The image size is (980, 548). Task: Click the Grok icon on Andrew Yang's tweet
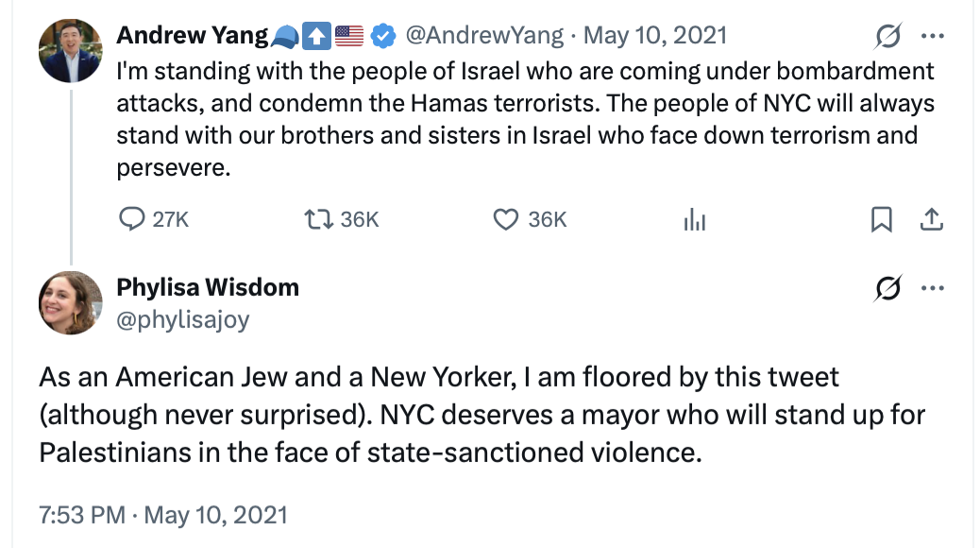[887, 37]
